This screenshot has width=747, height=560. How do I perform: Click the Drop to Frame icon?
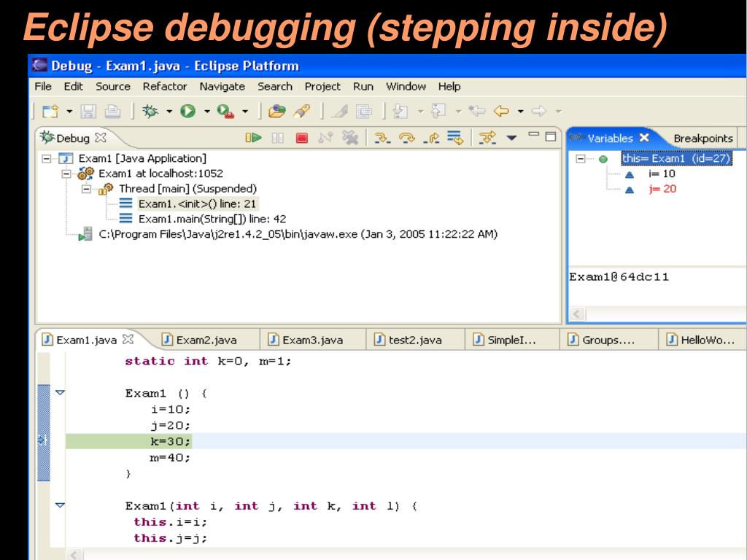pos(455,138)
